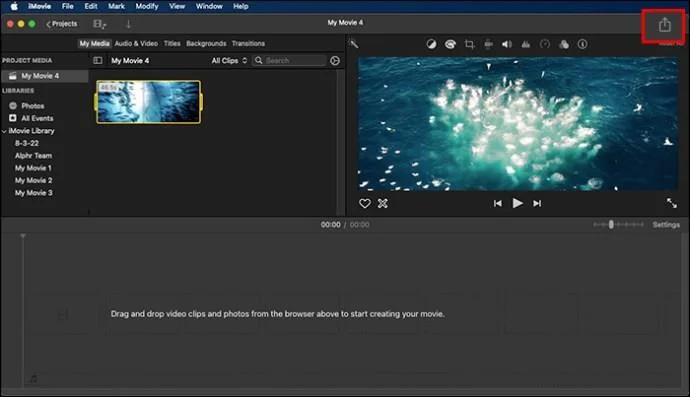Toggle the libraries sidebar visibility
The image size is (690, 397).
coord(98,60)
